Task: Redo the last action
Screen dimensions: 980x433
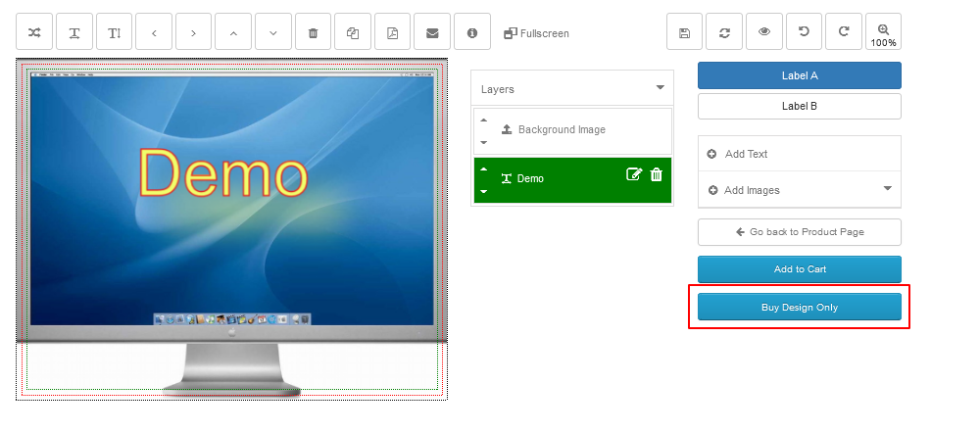Action: click(844, 32)
